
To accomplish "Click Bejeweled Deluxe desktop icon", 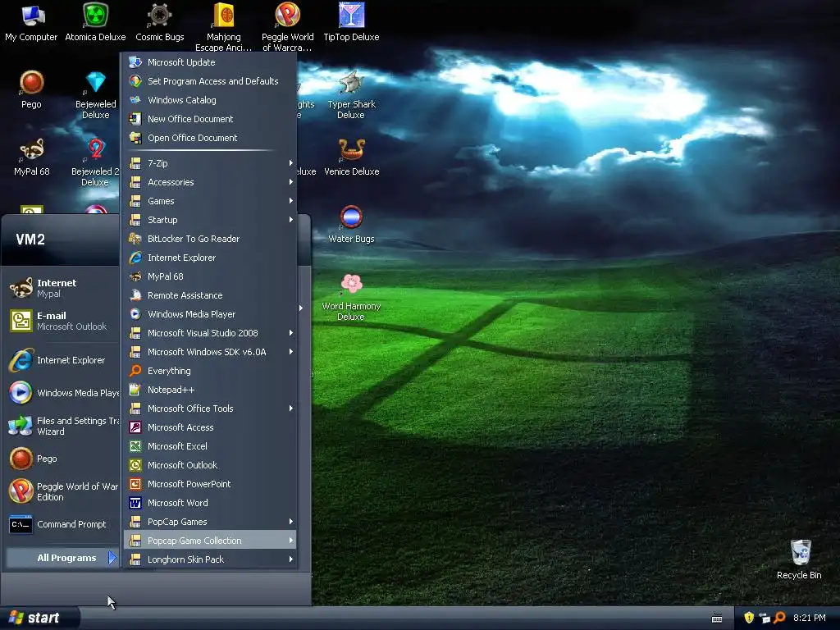I will [x=95, y=95].
